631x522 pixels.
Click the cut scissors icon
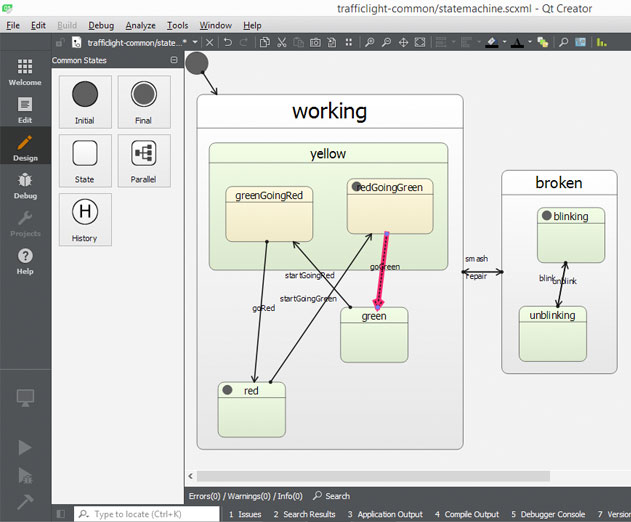coord(282,42)
